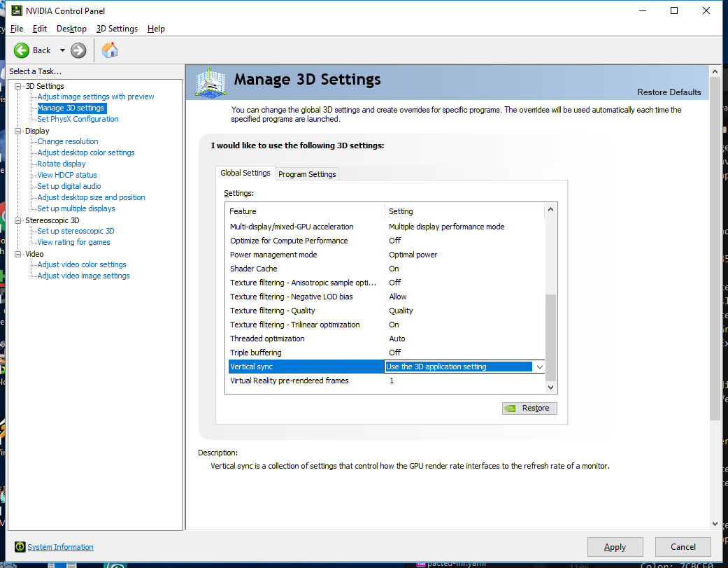Open Rotate display page
Image resolution: width=728 pixels, height=568 pixels.
click(62, 164)
